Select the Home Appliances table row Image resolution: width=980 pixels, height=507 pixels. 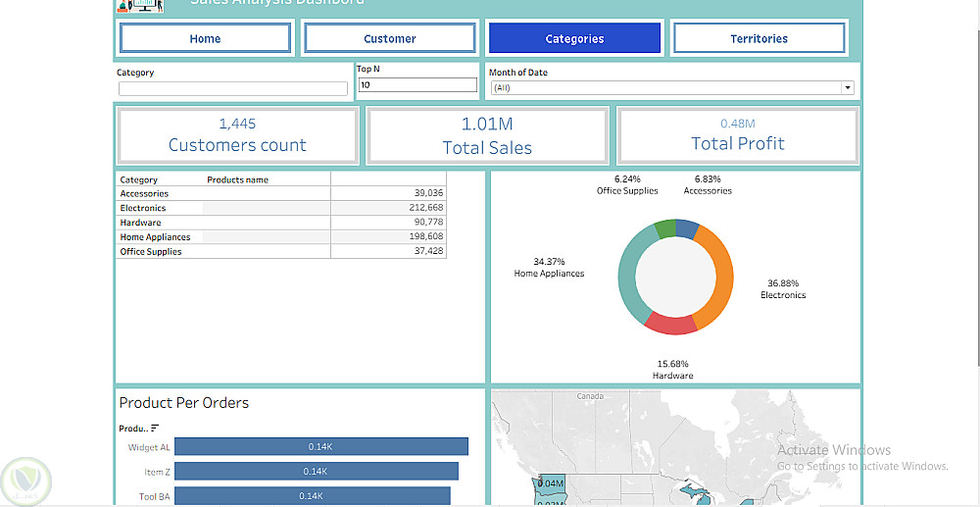pyautogui.click(x=281, y=237)
